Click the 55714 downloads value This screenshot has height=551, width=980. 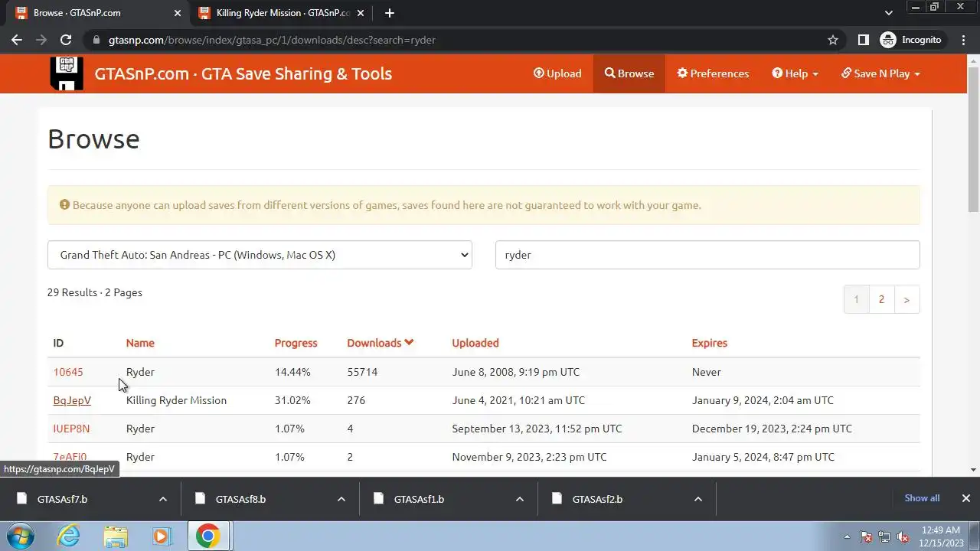[x=362, y=372]
